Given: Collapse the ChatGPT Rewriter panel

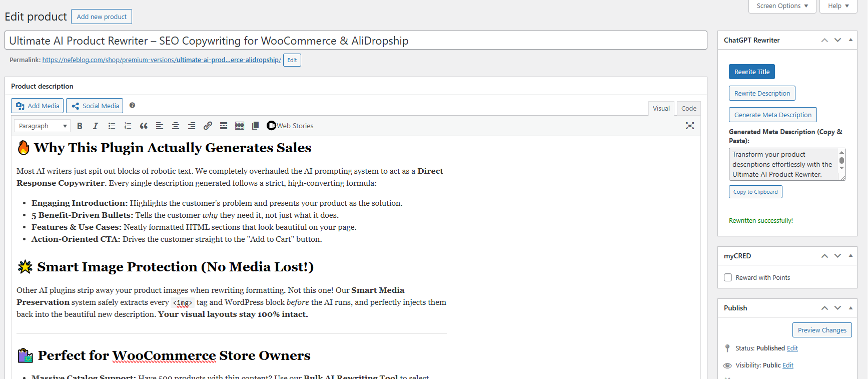Looking at the screenshot, I should point(850,40).
